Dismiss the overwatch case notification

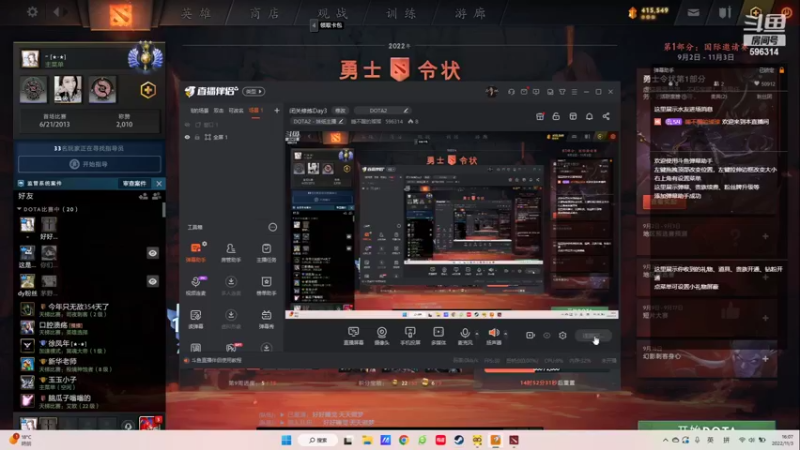[x=159, y=183]
